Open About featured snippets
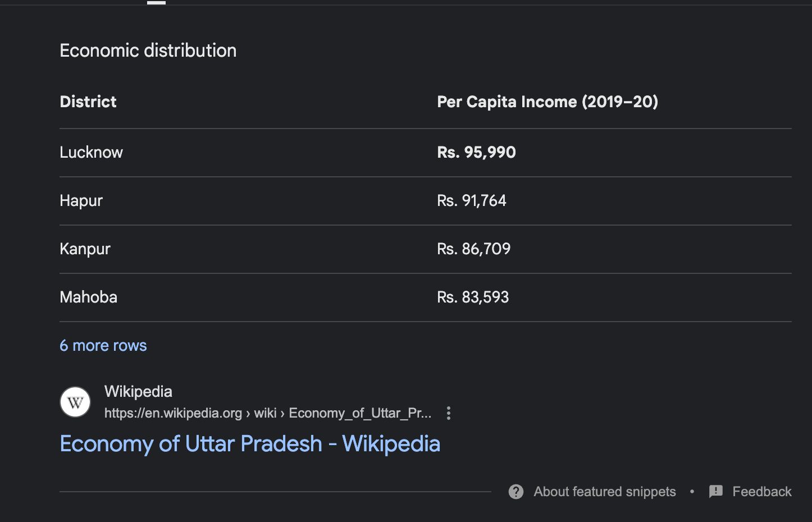 (605, 492)
